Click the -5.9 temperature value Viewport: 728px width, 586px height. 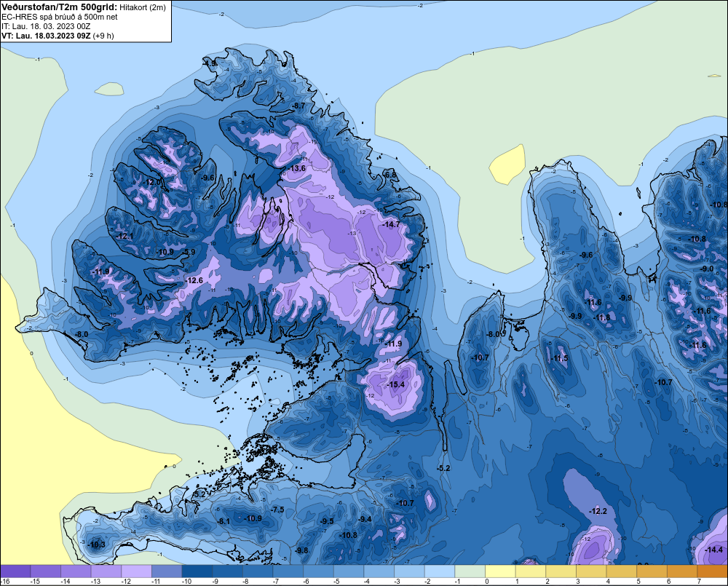point(189,252)
